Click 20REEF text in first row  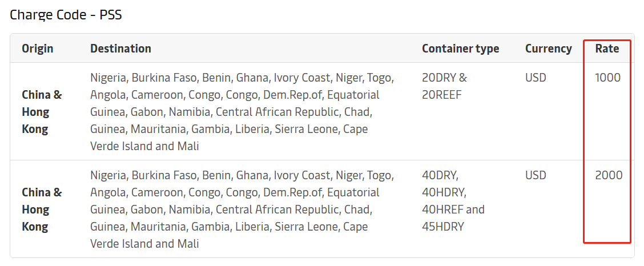442,95
